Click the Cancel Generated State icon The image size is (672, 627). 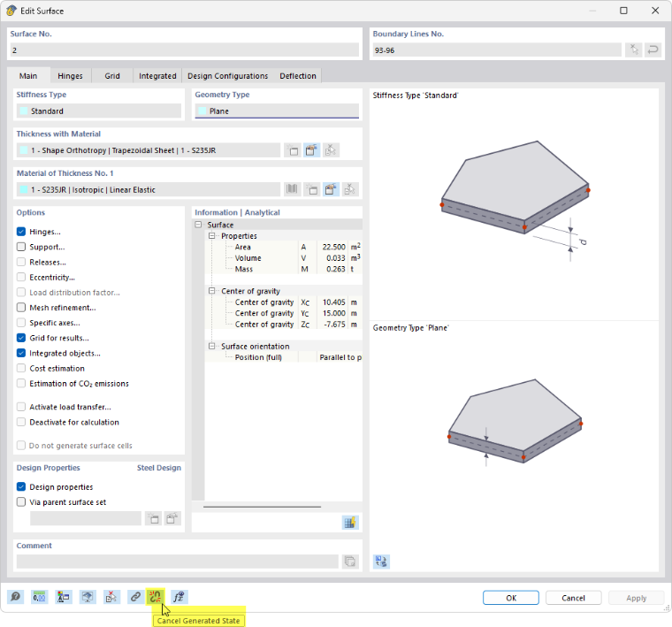tap(155, 597)
